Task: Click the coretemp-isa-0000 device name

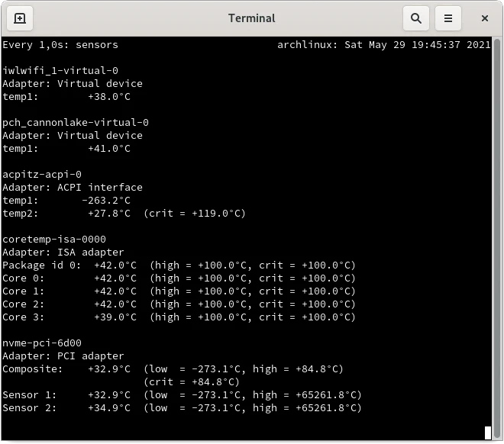Action: (x=54, y=240)
